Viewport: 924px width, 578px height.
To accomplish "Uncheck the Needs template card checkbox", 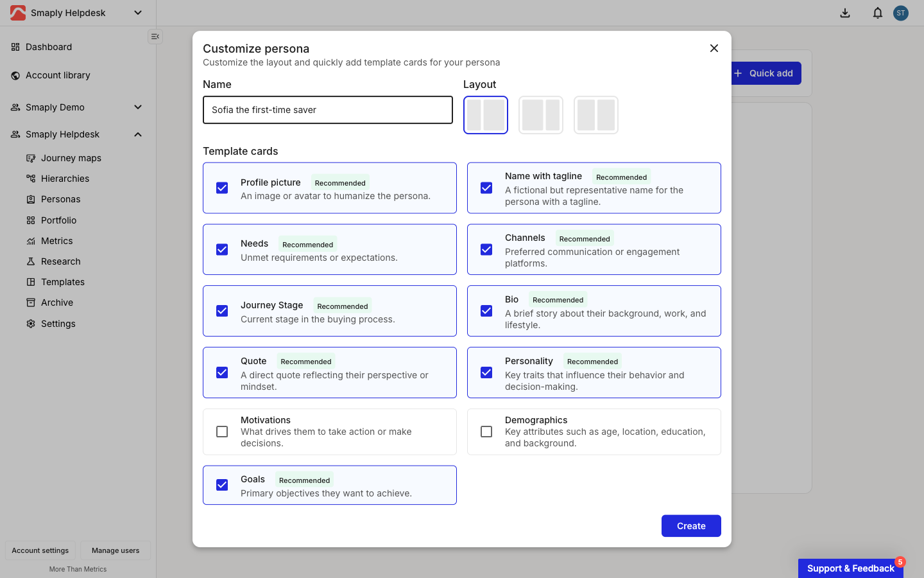I will [222, 250].
